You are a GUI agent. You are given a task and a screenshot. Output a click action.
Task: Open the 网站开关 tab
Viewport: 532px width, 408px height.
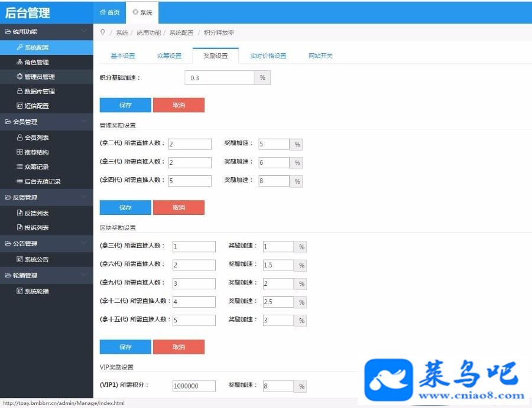pos(320,56)
